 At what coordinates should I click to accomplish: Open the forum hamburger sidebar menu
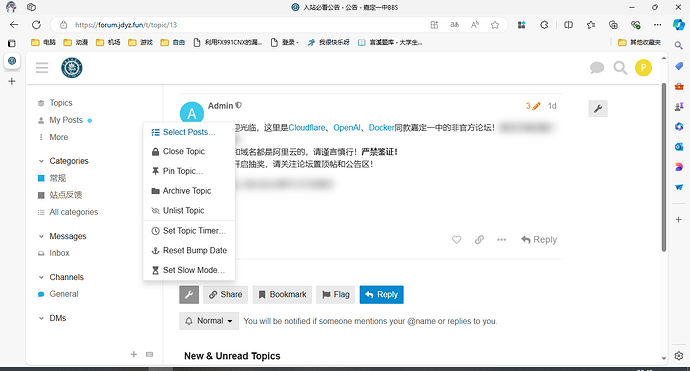tap(42, 68)
